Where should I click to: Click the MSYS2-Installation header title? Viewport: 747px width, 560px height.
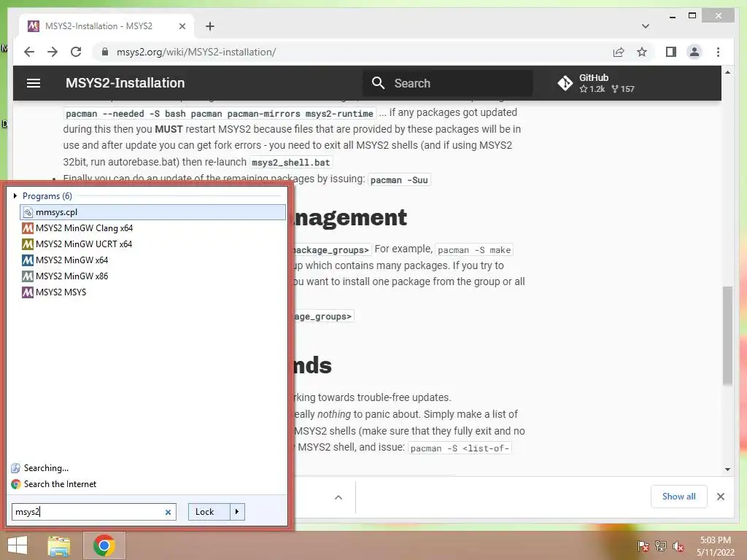[125, 83]
